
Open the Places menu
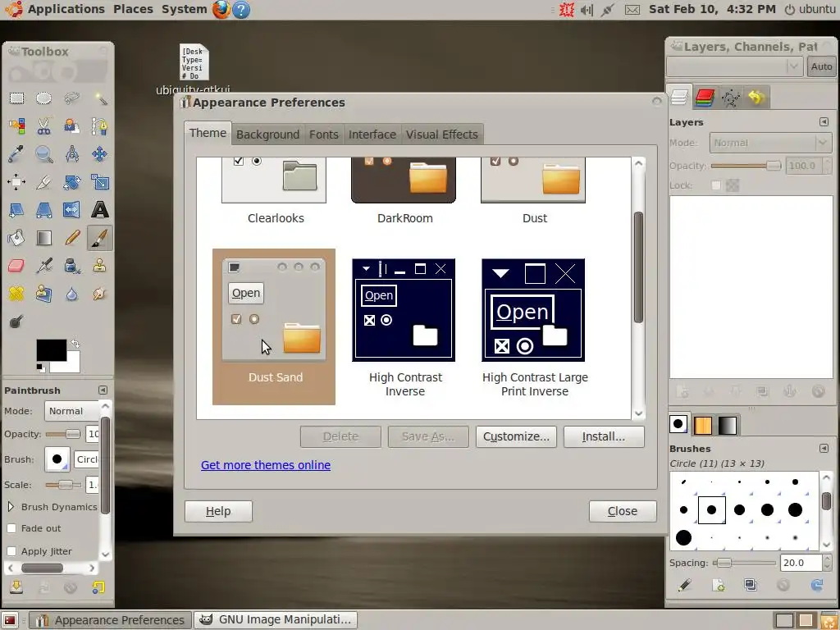pyautogui.click(x=133, y=9)
